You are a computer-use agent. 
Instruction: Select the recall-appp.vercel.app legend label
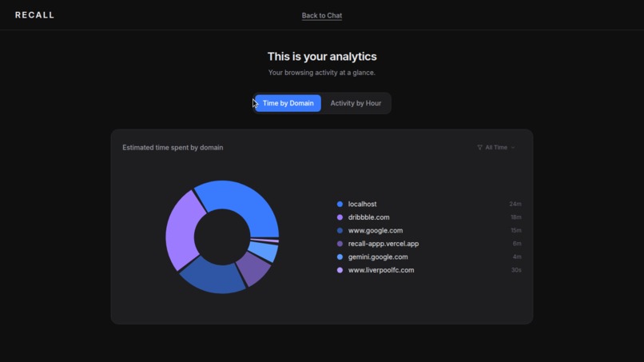click(x=384, y=244)
